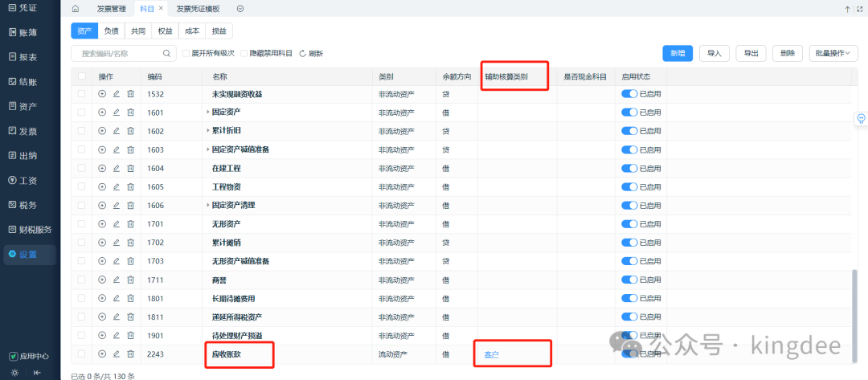The image size is (868, 380).
Task: Delete the 1711 商誉 account row
Action: pos(130,280)
